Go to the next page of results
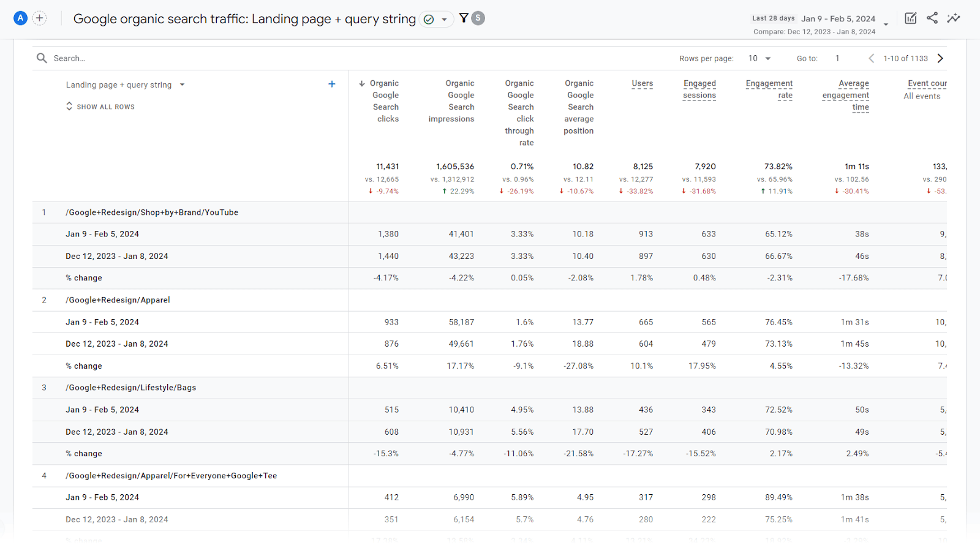This screenshot has width=980, height=545. pos(940,58)
